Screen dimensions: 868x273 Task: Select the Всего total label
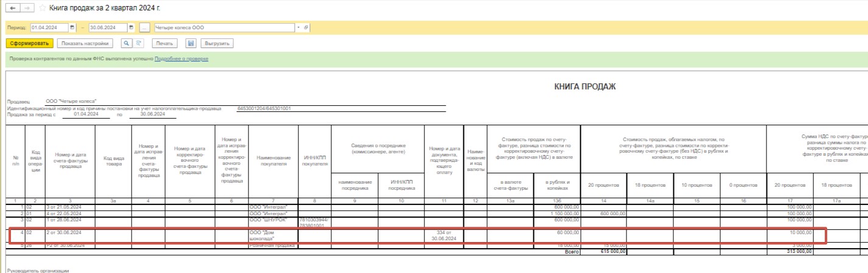click(573, 251)
